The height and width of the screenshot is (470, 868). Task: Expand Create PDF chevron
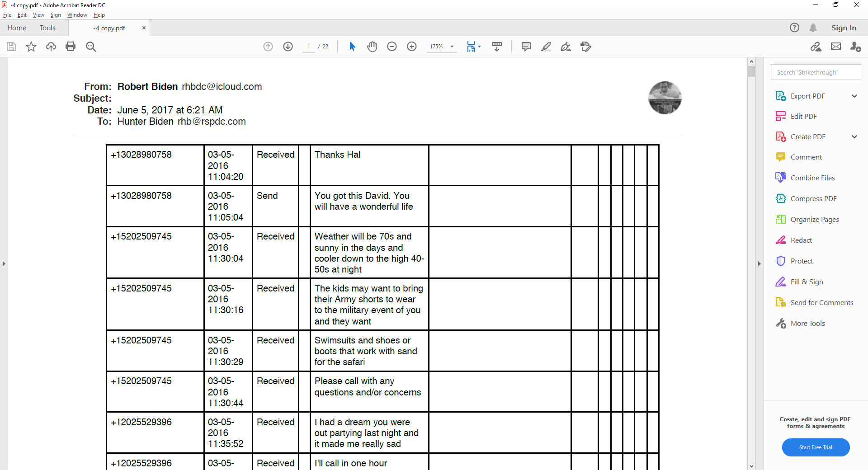(x=854, y=136)
